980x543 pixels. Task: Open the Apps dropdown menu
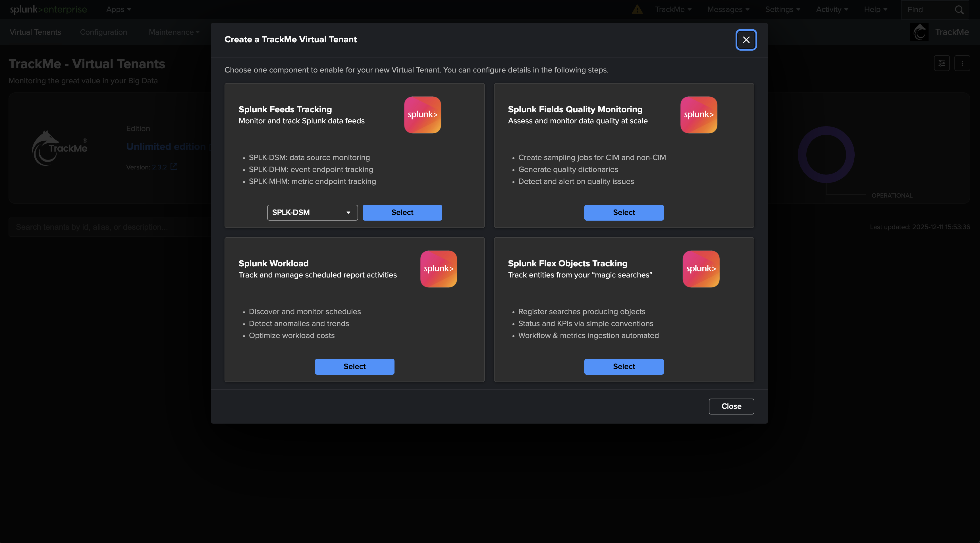118,9
